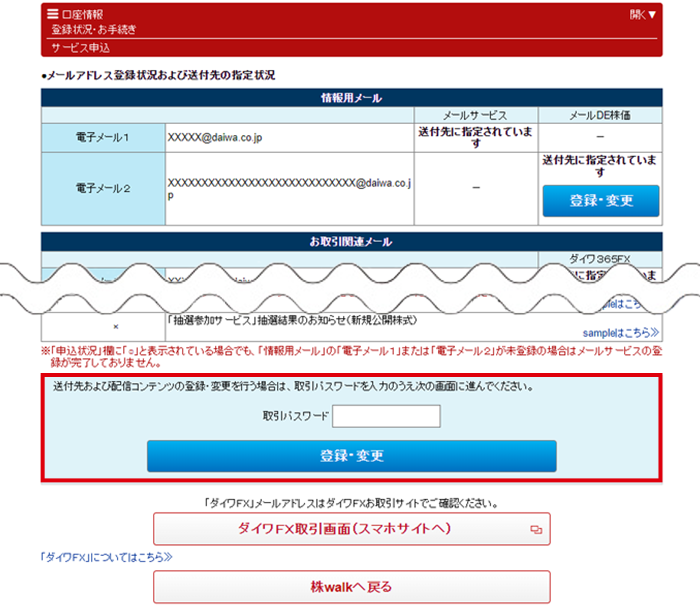Open sampleはこちら link in the 抽選結果 row
Image resolution: width=700 pixels, height=605 pixels.
pyautogui.click(x=621, y=333)
